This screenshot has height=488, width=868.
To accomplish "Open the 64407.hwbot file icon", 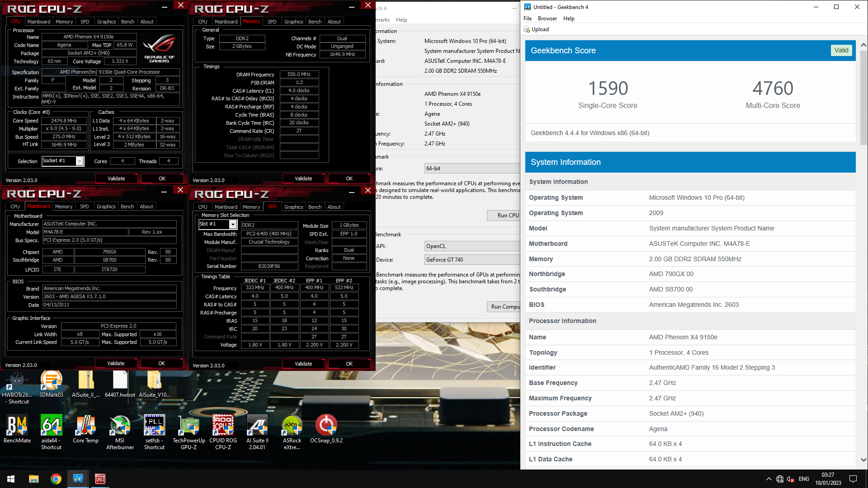I will tap(120, 384).
